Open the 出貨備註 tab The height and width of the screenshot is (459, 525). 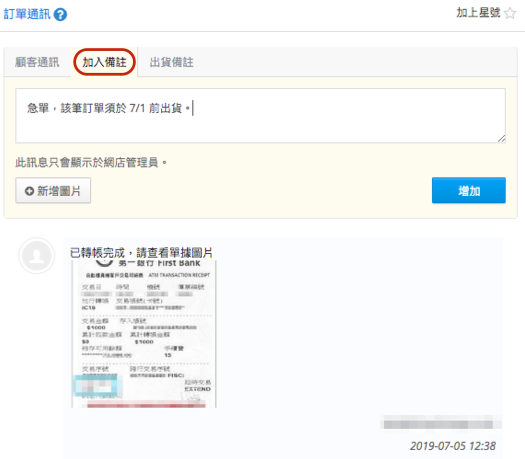click(171, 62)
